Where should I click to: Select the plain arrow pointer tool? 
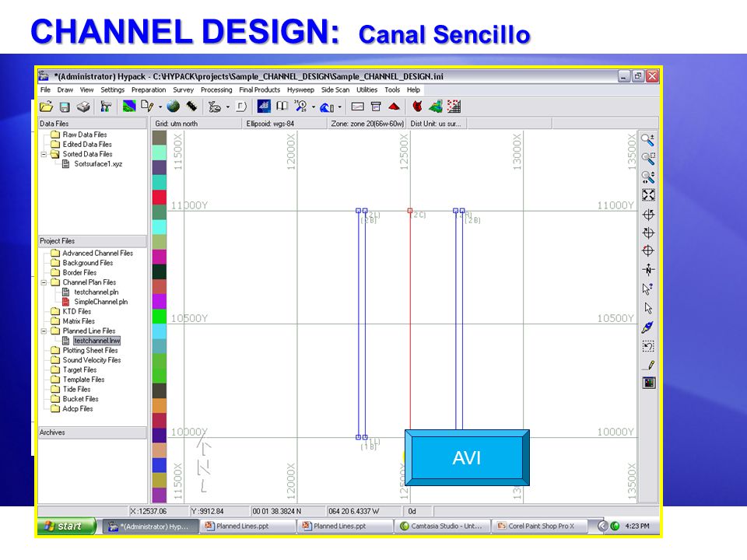648,308
